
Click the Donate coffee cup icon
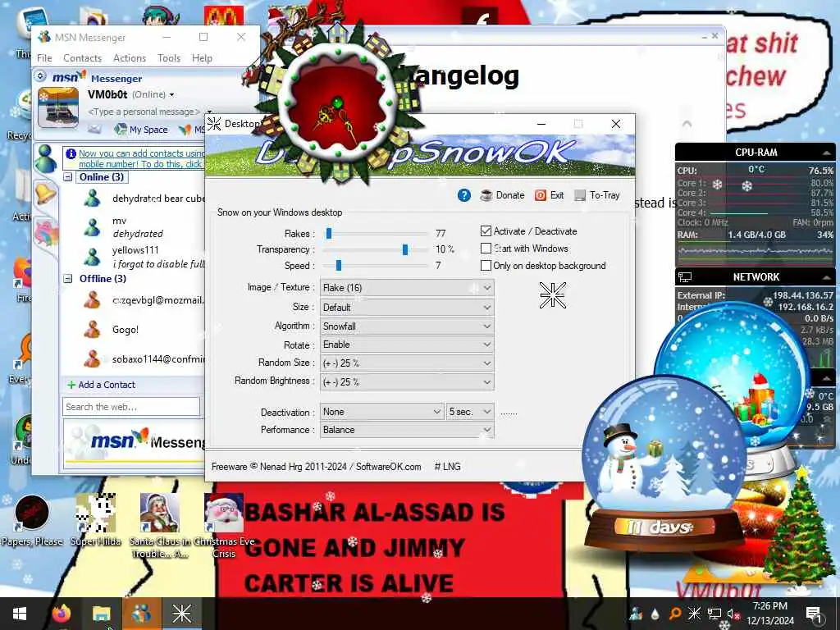point(486,195)
